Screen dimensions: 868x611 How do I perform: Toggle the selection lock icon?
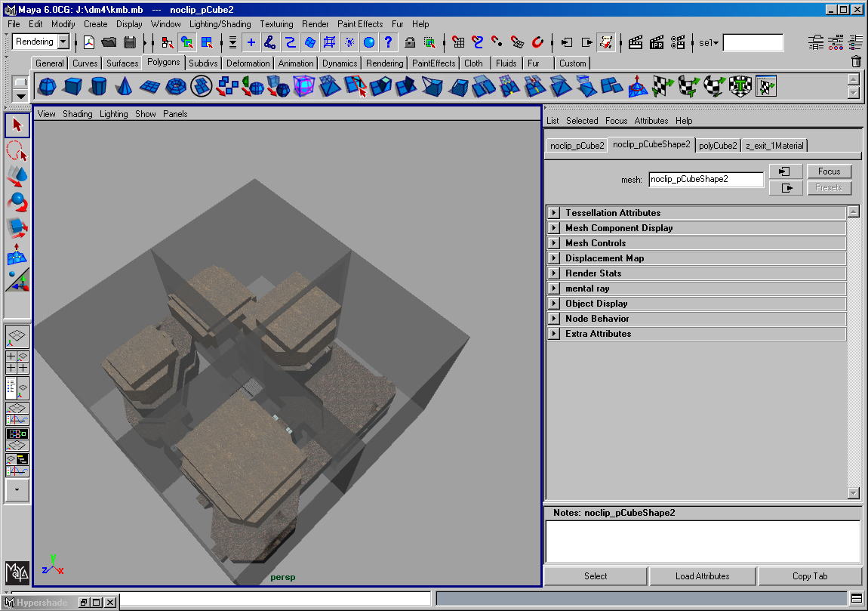[410, 42]
